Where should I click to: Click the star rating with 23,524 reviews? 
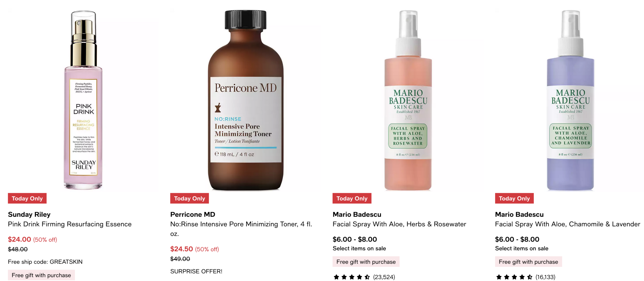coord(364,277)
